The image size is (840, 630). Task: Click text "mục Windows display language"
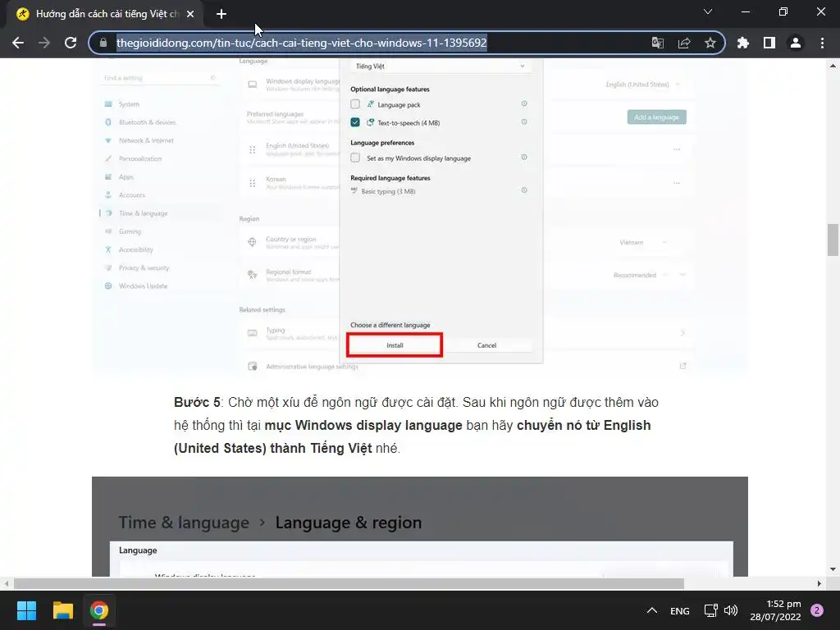(x=363, y=426)
